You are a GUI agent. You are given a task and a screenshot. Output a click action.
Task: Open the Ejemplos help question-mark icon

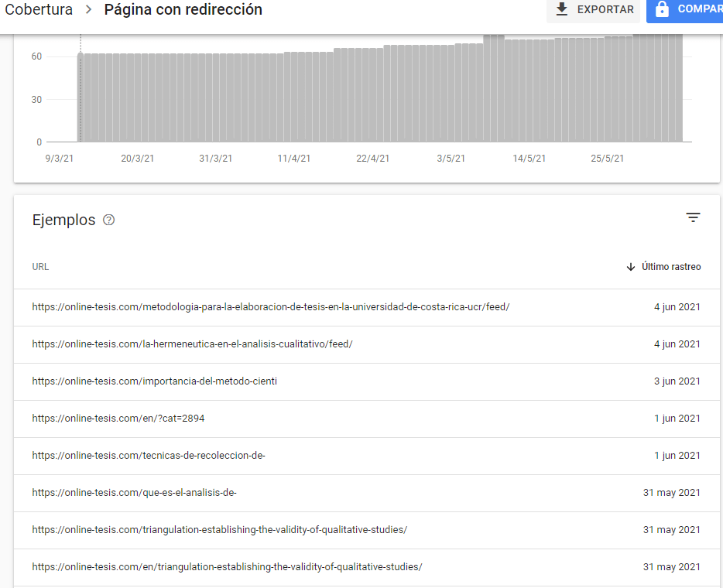pos(109,220)
